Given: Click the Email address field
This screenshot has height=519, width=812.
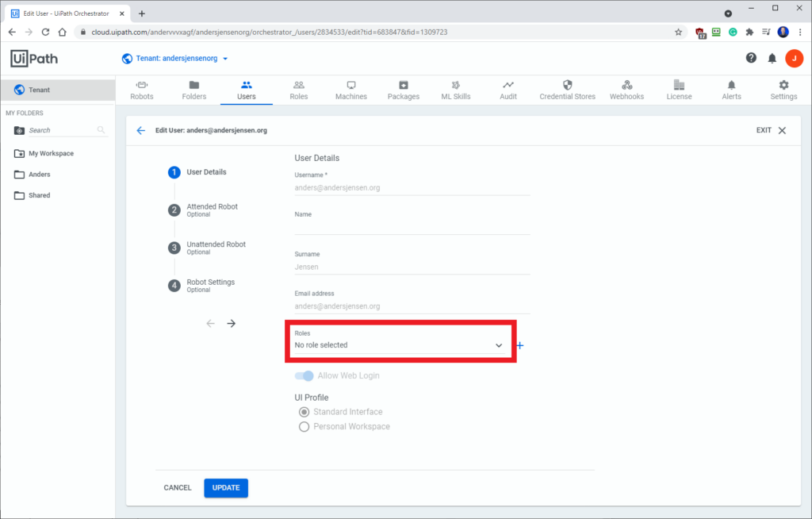Looking at the screenshot, I should pyautogui.click(x=412, y=306).
